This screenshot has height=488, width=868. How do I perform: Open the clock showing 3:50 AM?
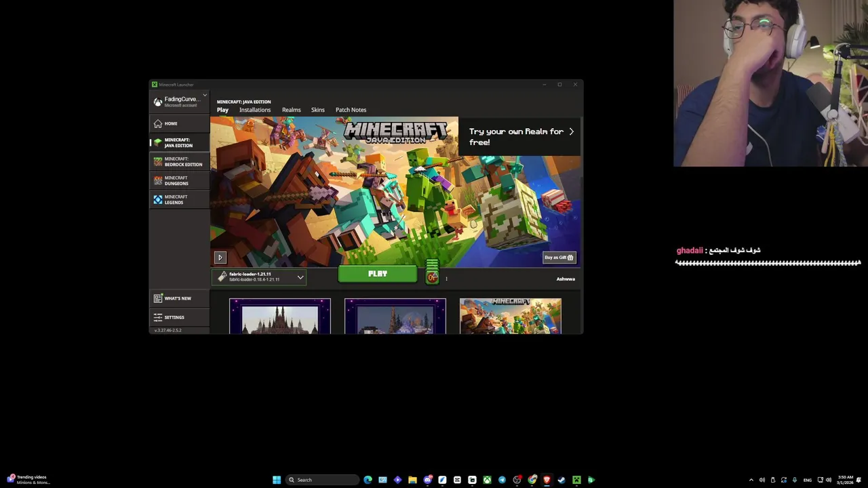tap(845, 480)
